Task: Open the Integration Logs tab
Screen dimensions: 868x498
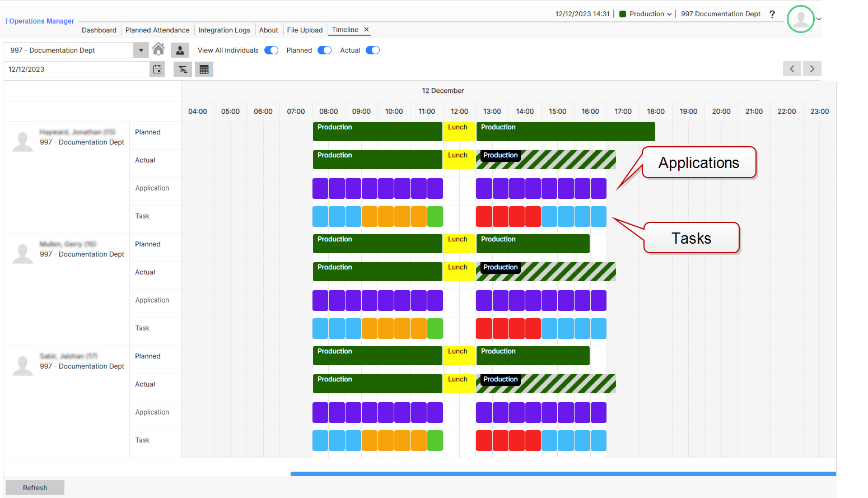Action: coord(224,30)
